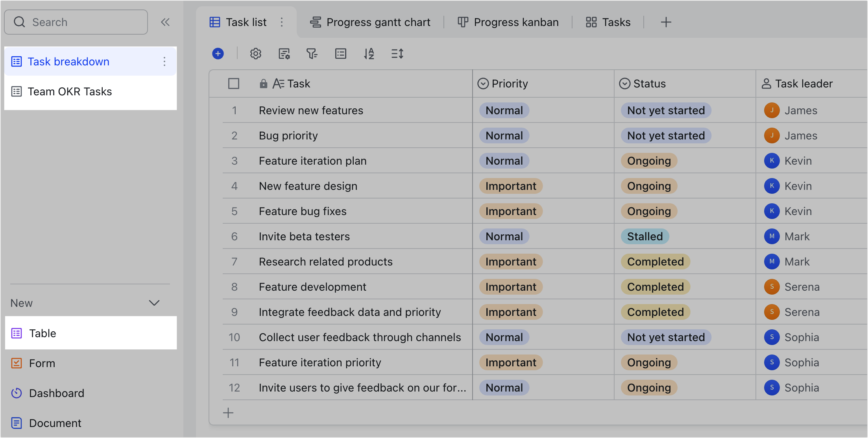
Task: Open the group-by list icon
Action: (340, 54)
